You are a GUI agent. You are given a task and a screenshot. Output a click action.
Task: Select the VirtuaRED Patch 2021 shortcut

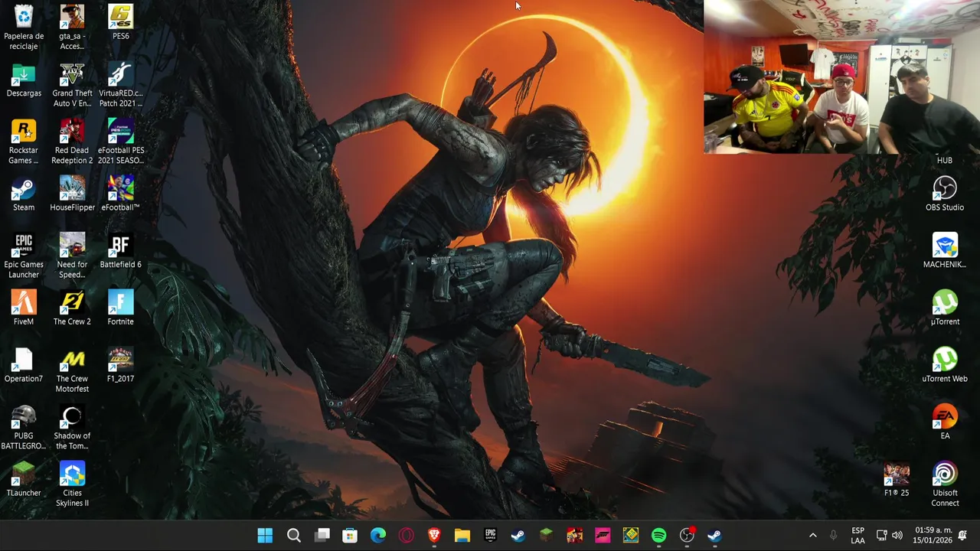click(x=120, y=84)
